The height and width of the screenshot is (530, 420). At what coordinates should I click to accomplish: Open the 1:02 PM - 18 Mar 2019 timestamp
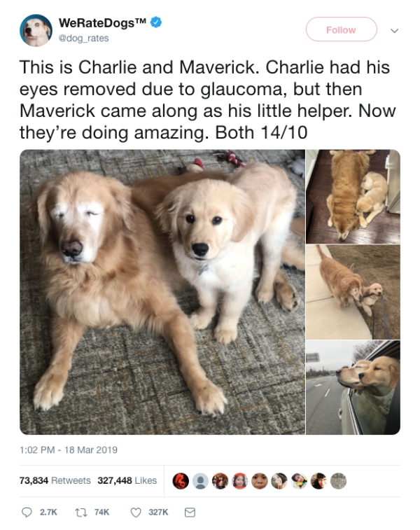(x=69, y=450)
